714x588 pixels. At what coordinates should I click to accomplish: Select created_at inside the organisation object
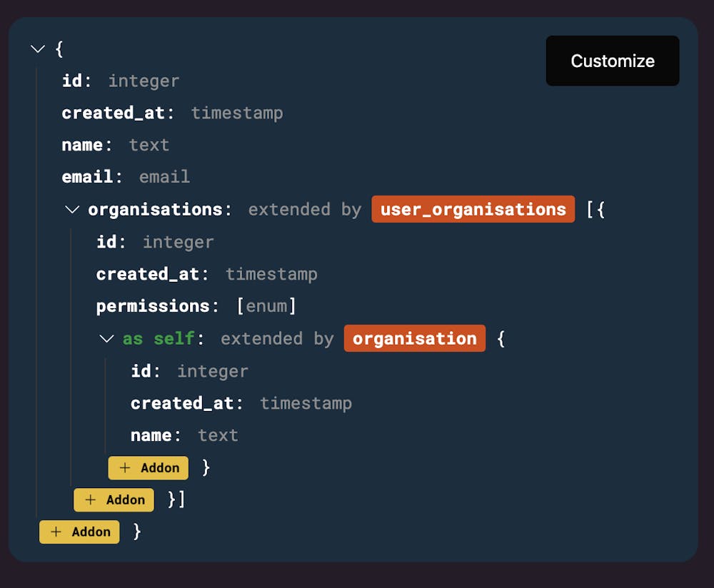182,403
